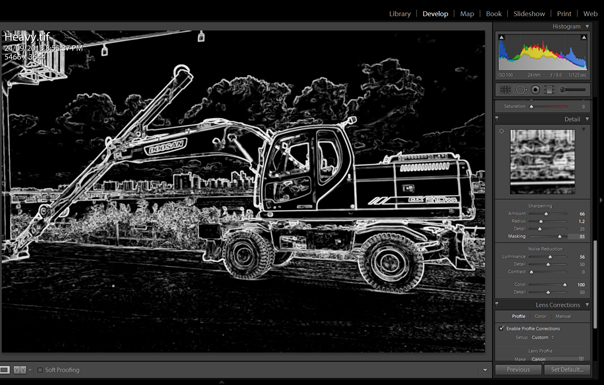Select the Crop Overlay grid tool

click(505, 90)
